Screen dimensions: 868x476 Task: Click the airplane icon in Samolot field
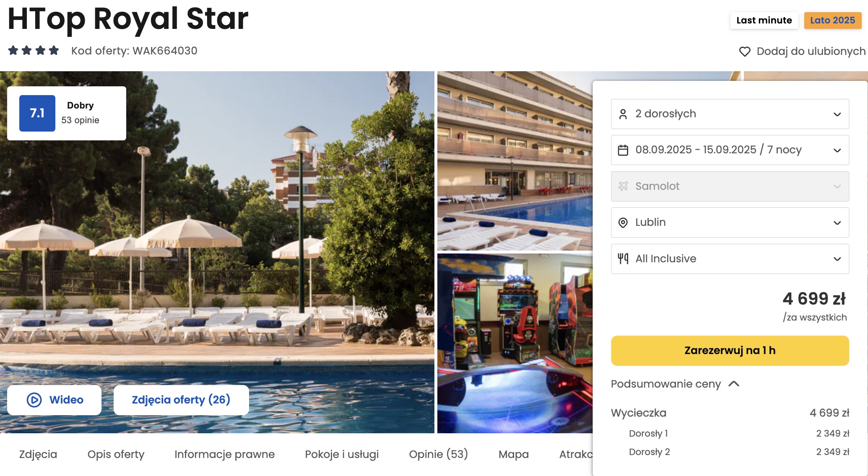[x=623, y=186]
